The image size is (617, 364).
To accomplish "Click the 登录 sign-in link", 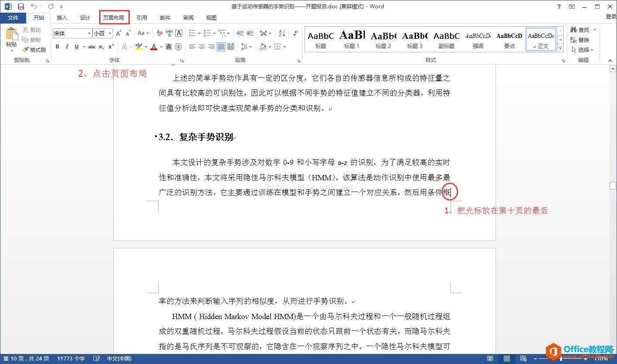I will pos(611,17).
